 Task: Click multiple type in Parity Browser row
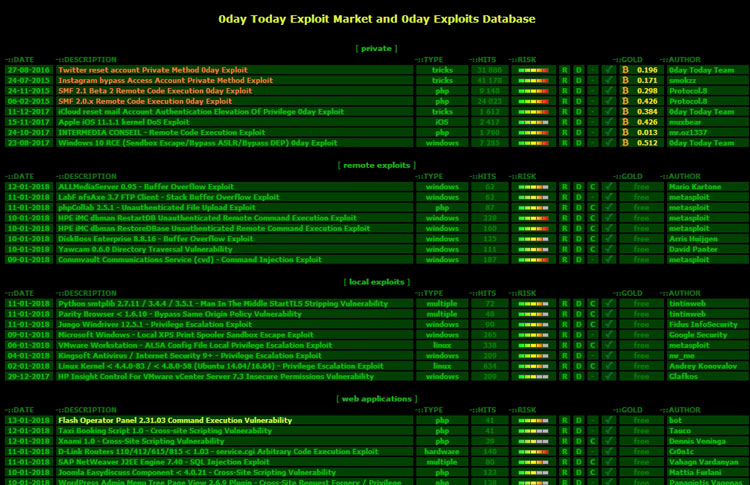(442, 314)
